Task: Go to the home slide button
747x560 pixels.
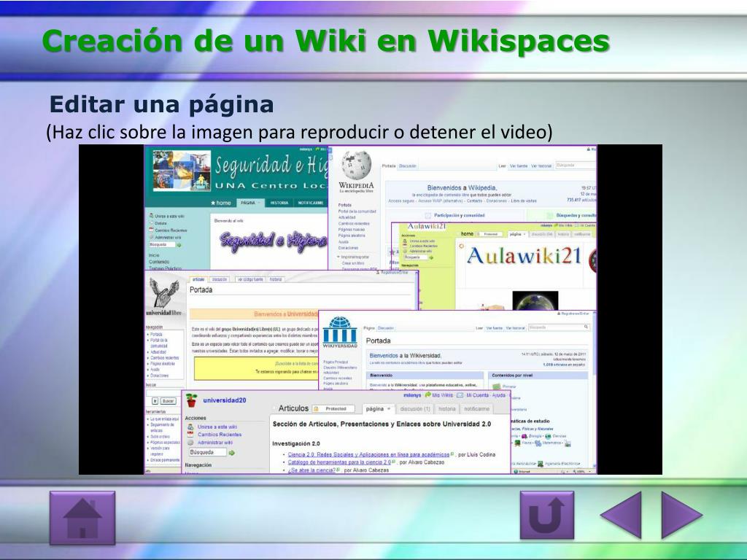Action: [82, 518]
